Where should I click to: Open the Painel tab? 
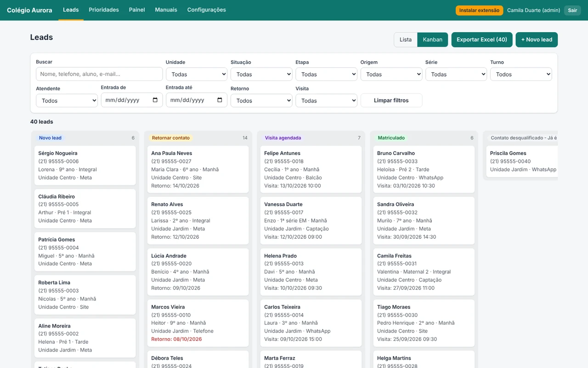point(137,10)
